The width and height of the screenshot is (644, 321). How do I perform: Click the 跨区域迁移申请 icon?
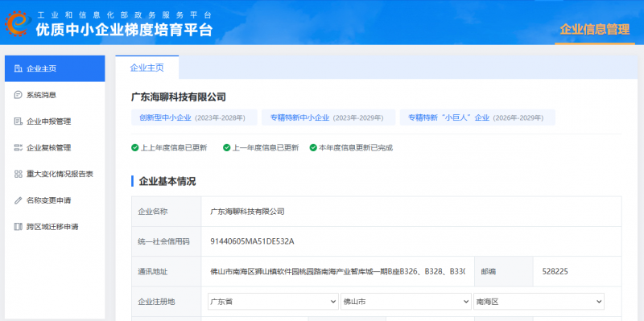click(18, 227)
